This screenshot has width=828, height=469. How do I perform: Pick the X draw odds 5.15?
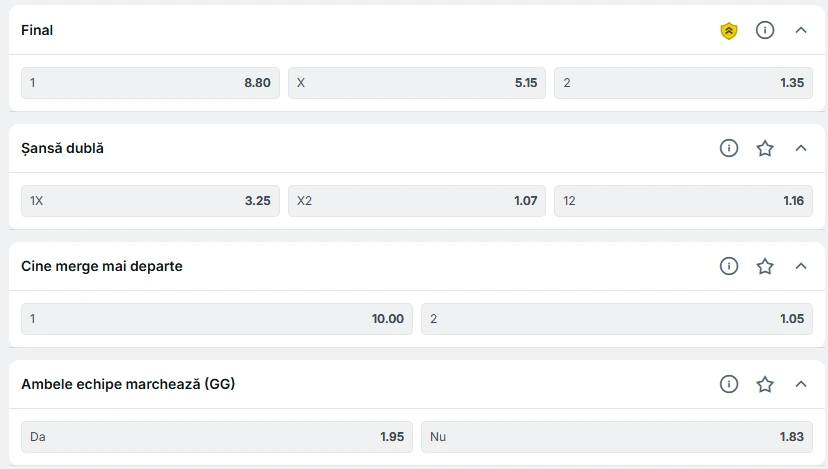417,83
